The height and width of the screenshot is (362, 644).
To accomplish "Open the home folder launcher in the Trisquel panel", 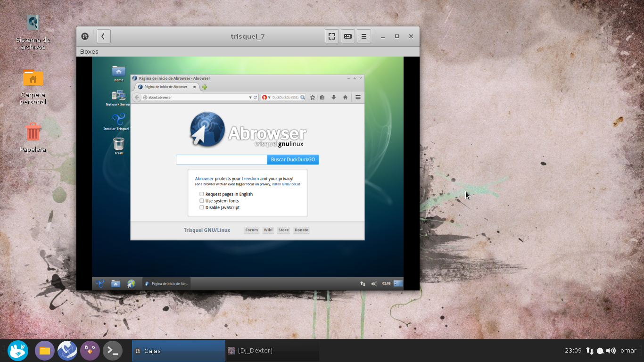I will 116,283.
